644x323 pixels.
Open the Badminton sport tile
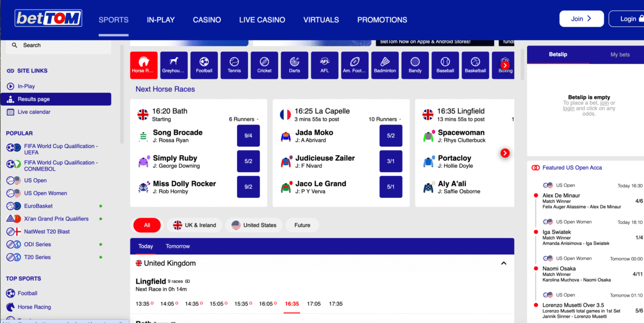pos(385,65)
